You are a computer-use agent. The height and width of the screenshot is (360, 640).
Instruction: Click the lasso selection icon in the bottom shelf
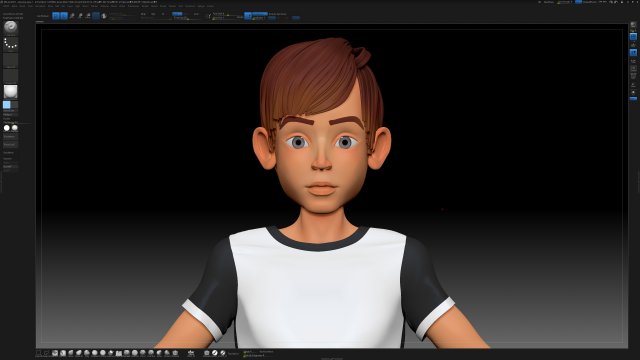[47, 353]
